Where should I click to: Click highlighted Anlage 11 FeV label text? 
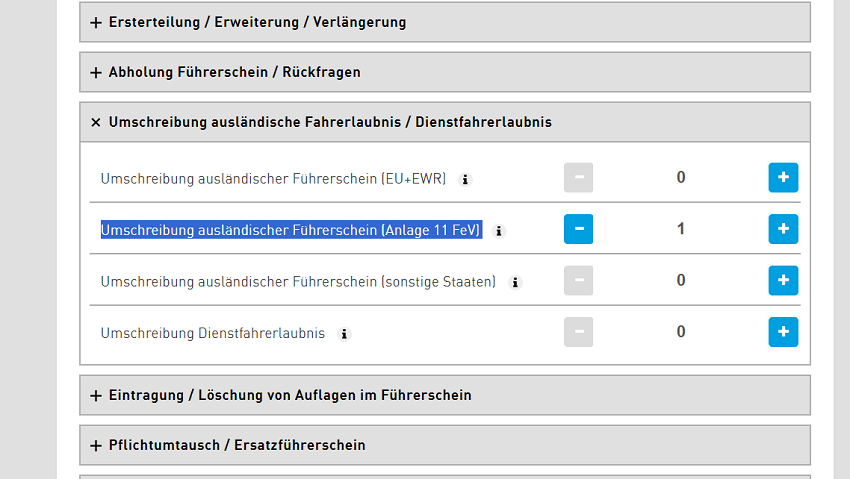[291, 230]
